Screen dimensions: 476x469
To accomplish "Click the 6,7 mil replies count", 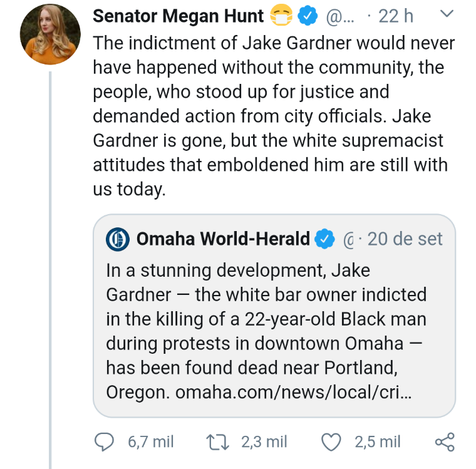I will coord(151,441).
